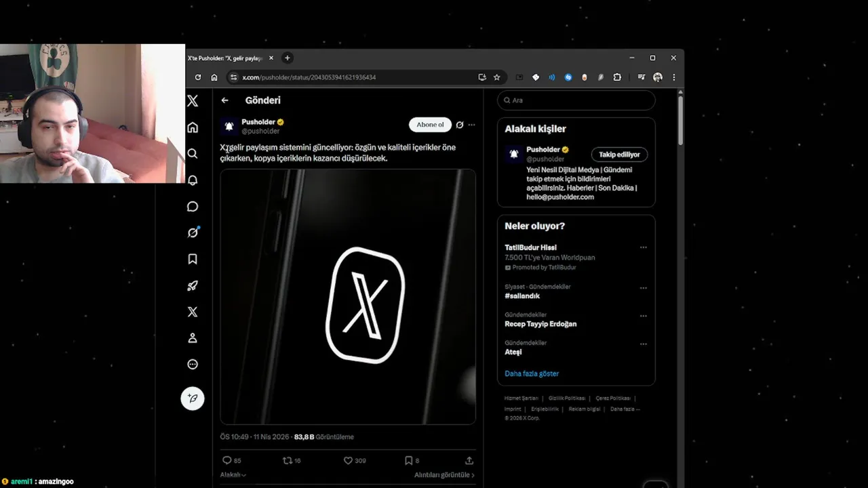The height and width of the screenshot is (488, 868).
Task: Compose new post with feather button
Action: (193, 399)
